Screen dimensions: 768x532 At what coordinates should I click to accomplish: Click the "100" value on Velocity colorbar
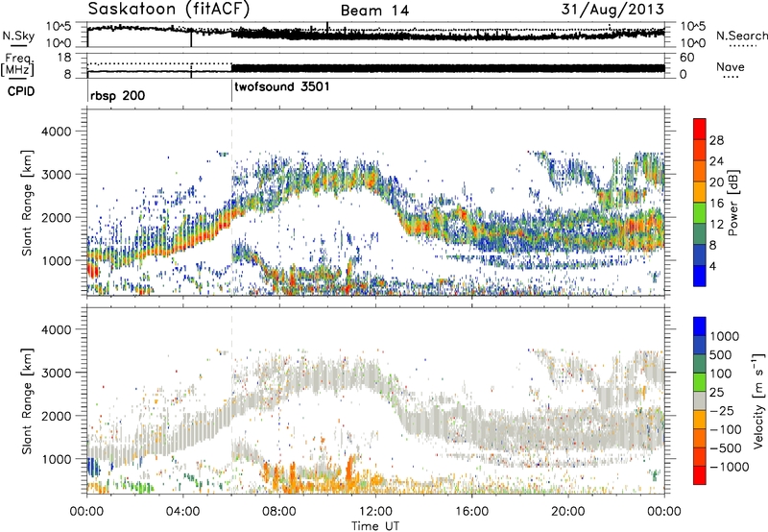coord(721,374)
